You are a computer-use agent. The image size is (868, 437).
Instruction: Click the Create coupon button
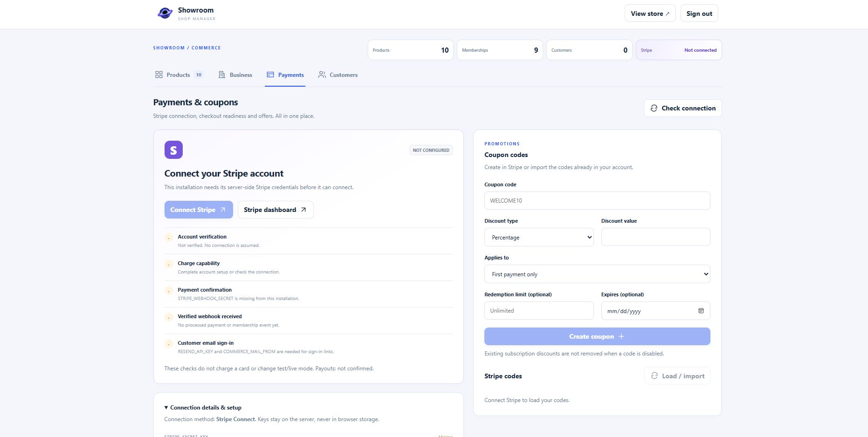pos(597,336)
